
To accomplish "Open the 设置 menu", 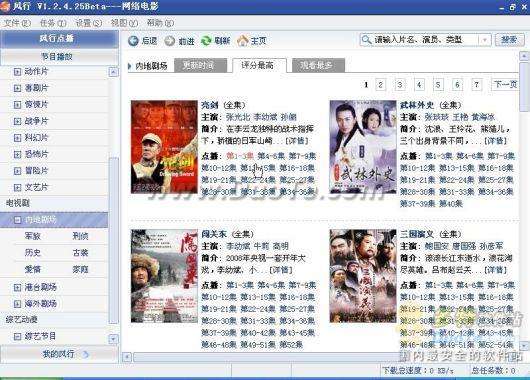I will [88, 23].
